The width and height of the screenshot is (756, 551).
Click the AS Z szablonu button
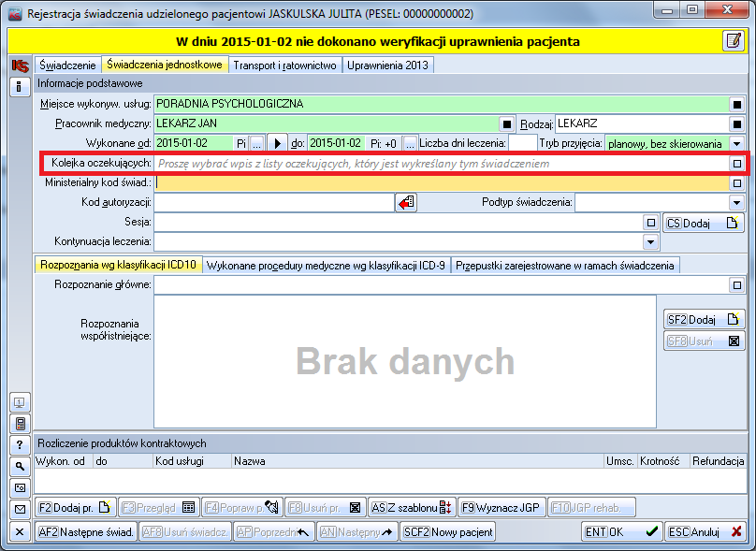(x=412, y=507)
